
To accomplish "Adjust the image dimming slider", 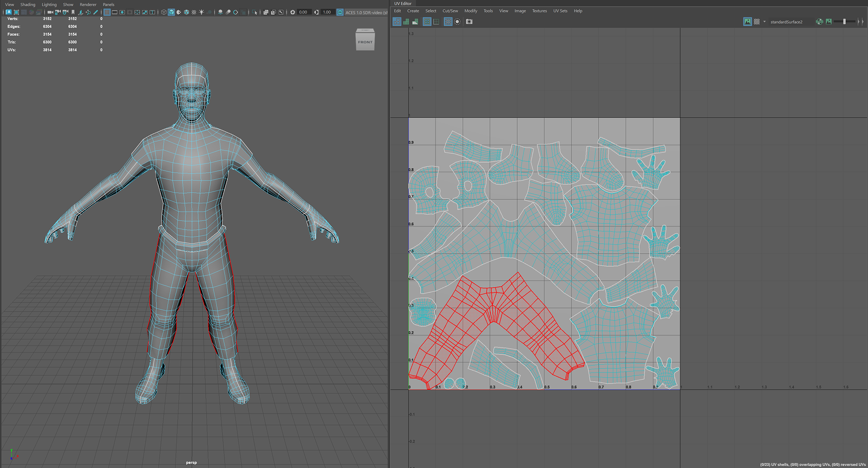I will click(844, 22).
